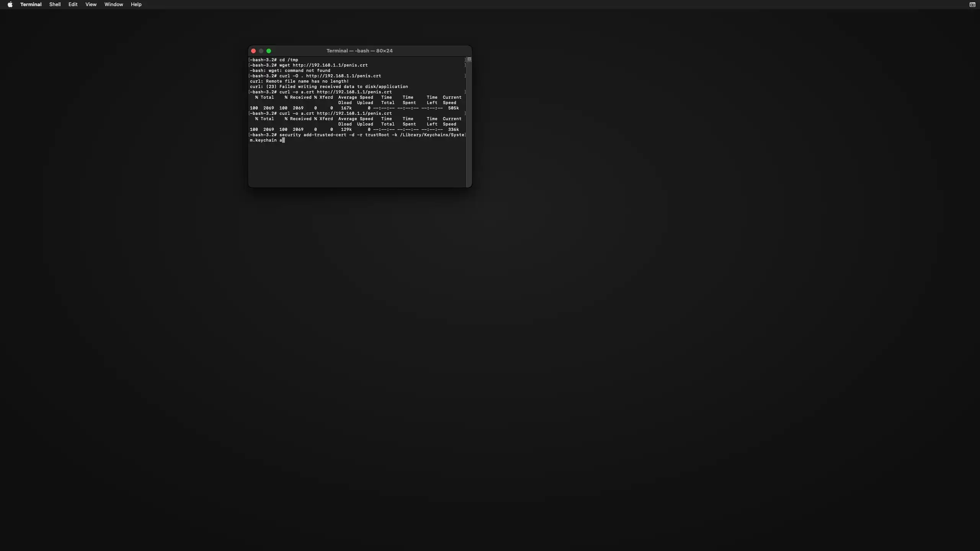Screen dimensions: 980x551
Task: Click the 'cd /tmp' command line
Action: [x=288, y=60]
